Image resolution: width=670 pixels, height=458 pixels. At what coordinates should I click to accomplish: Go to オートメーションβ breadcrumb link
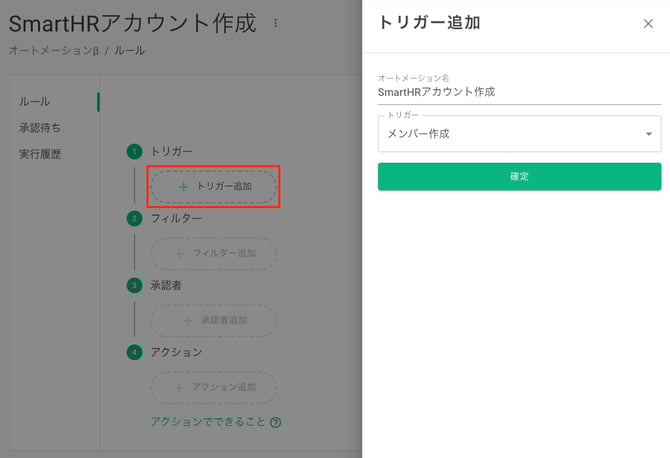tap(54, 50)
